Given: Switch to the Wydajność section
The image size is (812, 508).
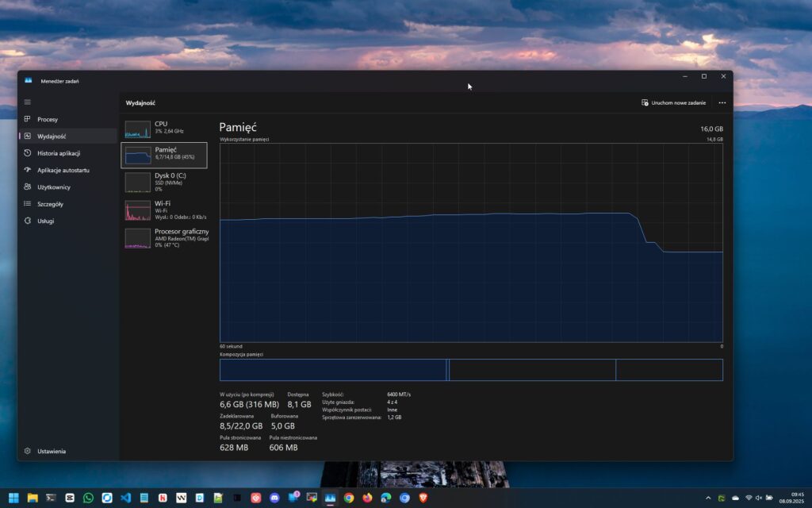Looking at the screenshot, I should point(51,137).
